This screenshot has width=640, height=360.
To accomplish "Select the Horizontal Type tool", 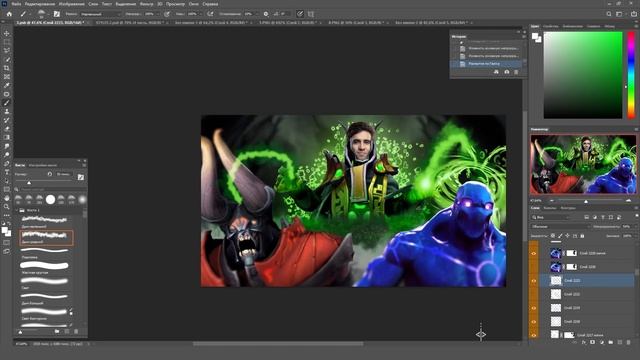I will click(x=7, y=172).
